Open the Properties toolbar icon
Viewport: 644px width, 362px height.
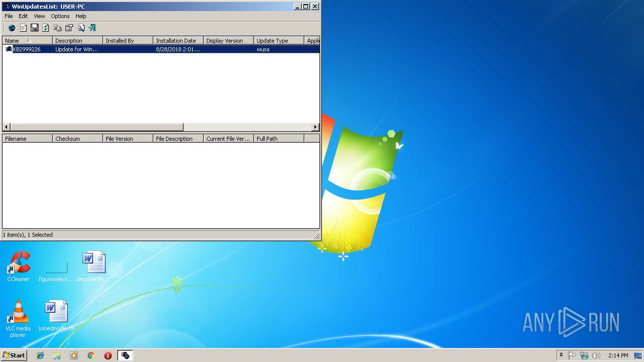[x=69, y=28]
